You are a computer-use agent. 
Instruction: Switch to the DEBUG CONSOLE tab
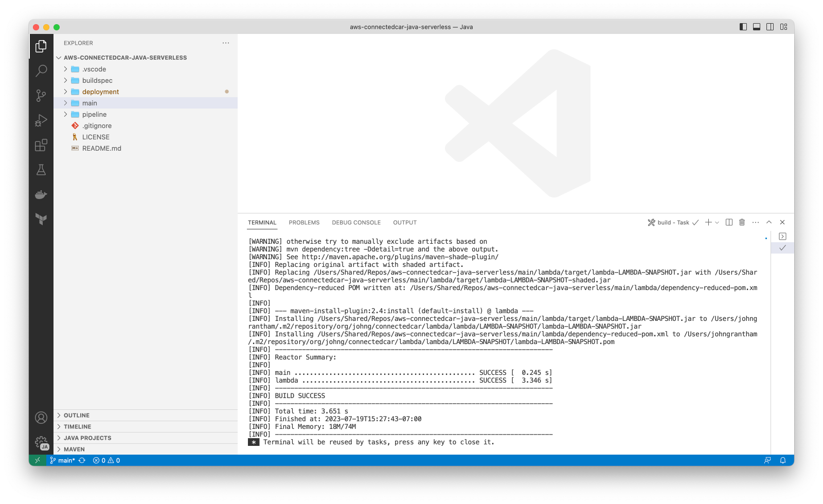356,223
